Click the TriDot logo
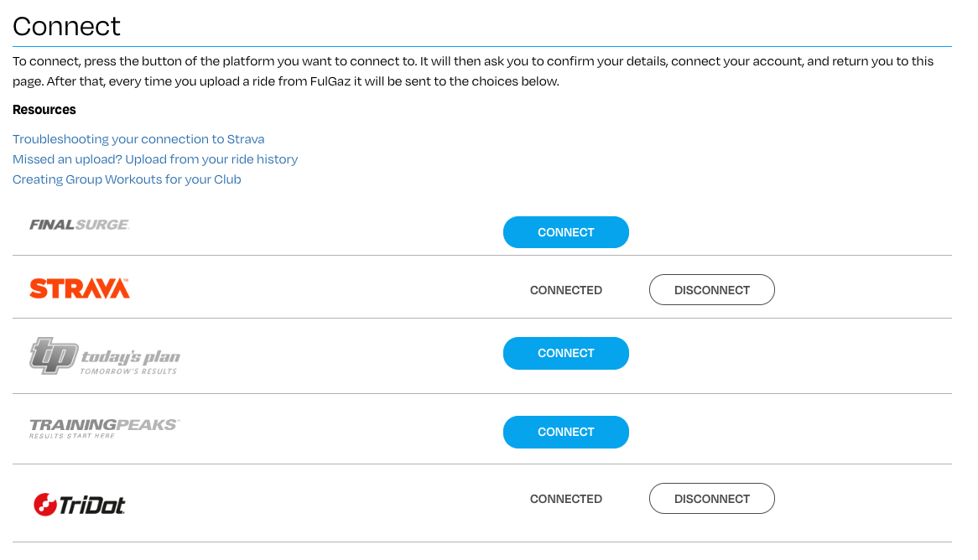The width and height of the screenshot is (978, 560). point(79,504)
